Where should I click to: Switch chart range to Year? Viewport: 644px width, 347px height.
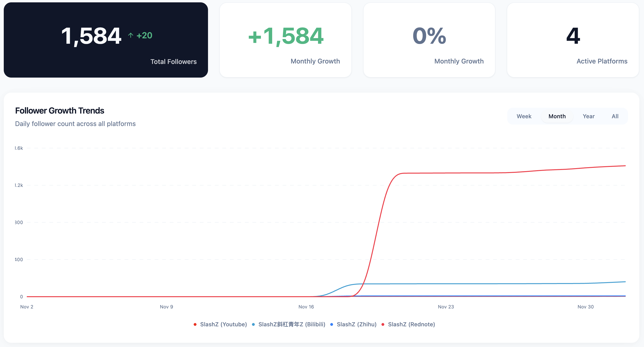tap(589, 116)
